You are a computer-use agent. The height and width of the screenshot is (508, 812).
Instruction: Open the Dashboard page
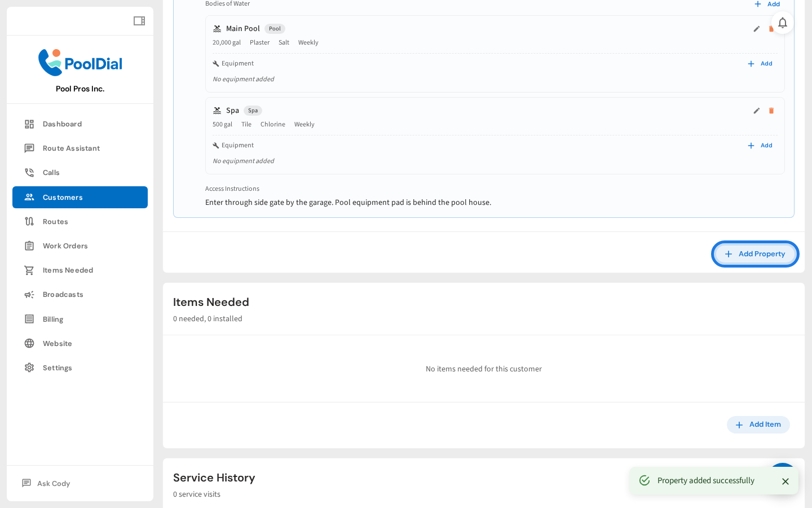(x=62, y=124)
